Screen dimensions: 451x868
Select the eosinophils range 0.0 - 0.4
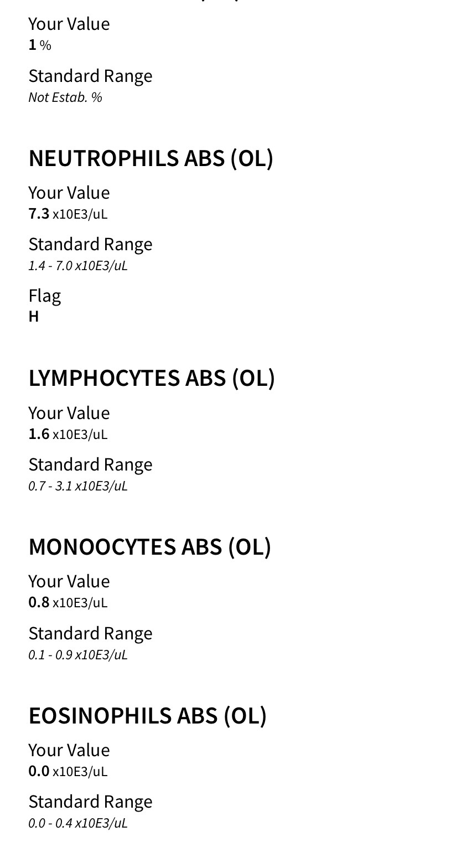[x=78, y=823]
